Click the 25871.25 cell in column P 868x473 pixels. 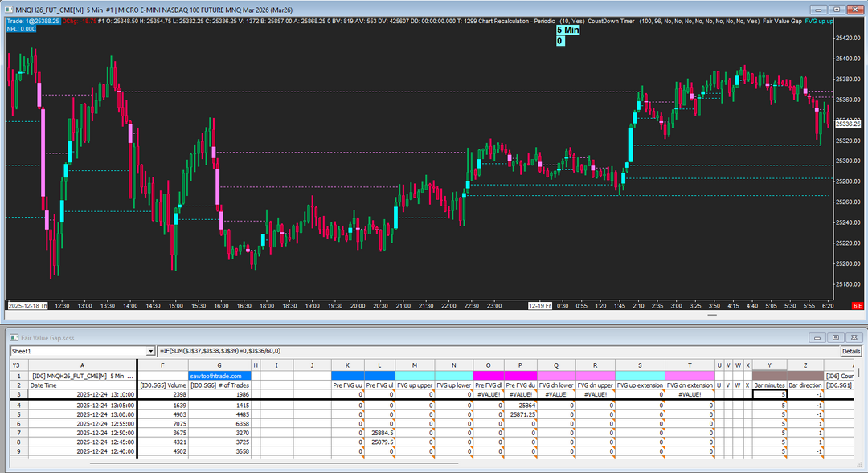point(521,414)
